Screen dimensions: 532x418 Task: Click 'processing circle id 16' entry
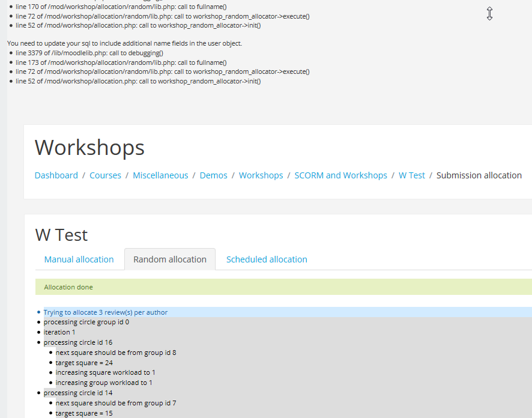[x=78, y=342]
